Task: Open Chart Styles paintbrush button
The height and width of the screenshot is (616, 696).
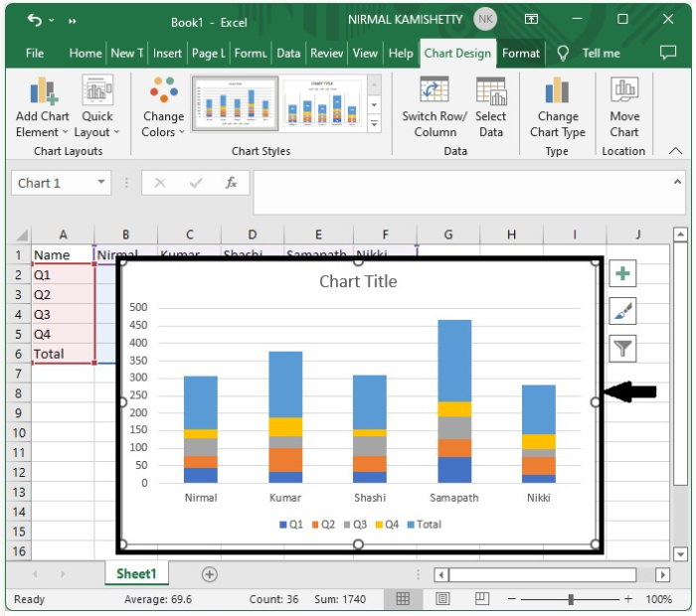Action: pos(622,312)
